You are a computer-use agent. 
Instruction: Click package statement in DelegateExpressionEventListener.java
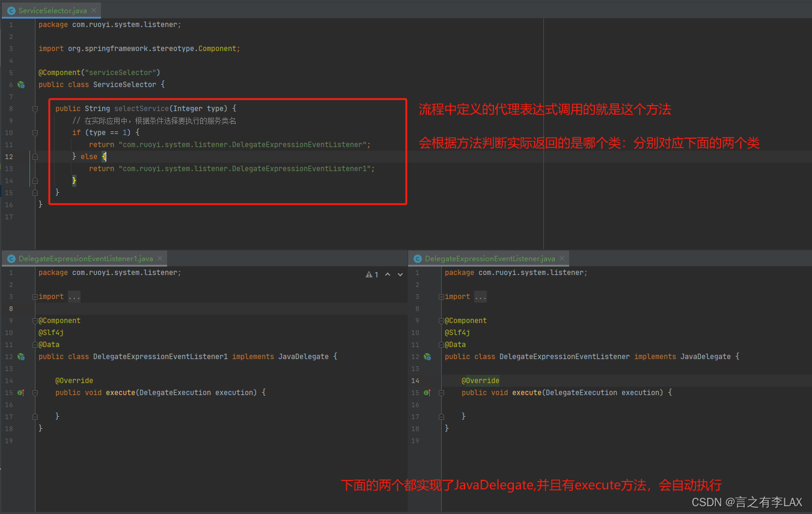click(x=516, y=273)
